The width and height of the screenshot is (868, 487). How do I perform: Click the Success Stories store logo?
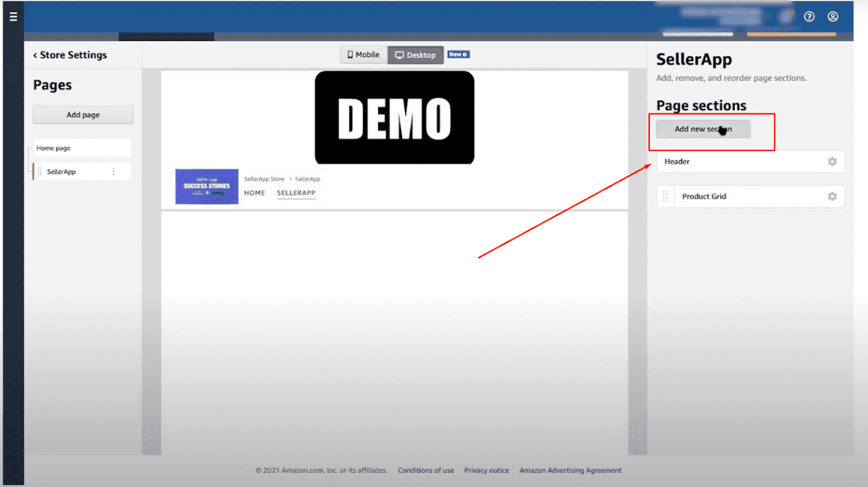click(207, 187)
